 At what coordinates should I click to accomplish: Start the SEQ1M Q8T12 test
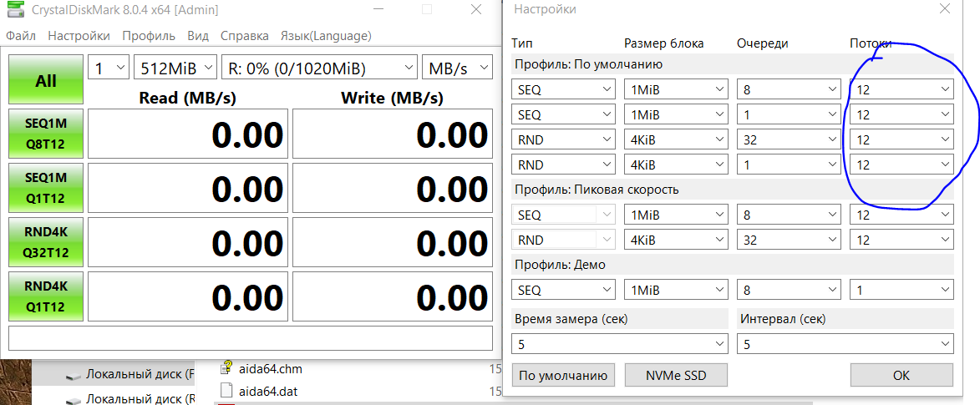point(46,134)
